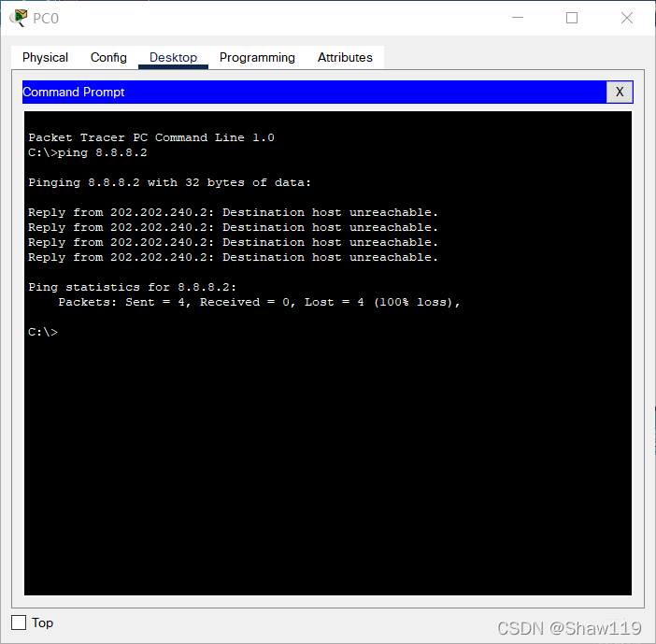Click 'Packet Tracer PC Command Line 1.0' header
This screenshot has width=656, height=644.
point(151,137)
